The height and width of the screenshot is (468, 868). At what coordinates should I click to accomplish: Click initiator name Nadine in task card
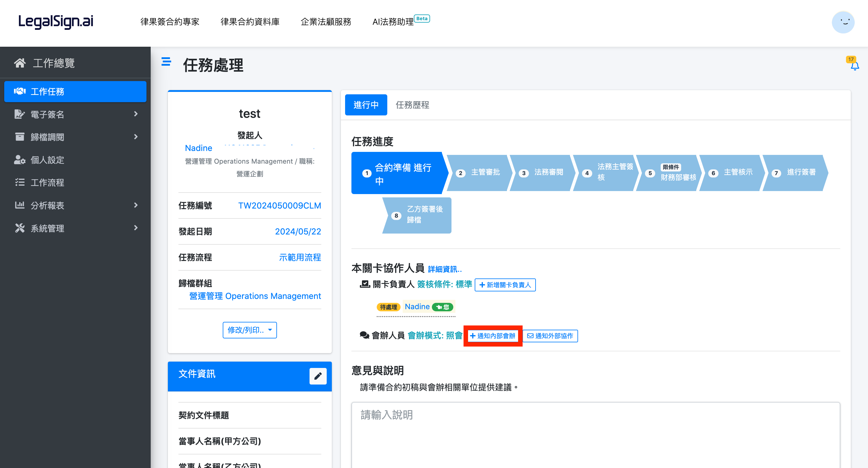199,148
